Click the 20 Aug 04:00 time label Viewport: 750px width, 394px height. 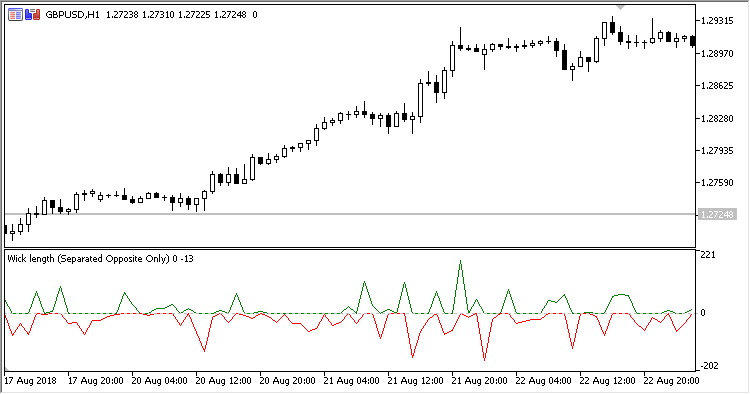(x=160, y=381)
